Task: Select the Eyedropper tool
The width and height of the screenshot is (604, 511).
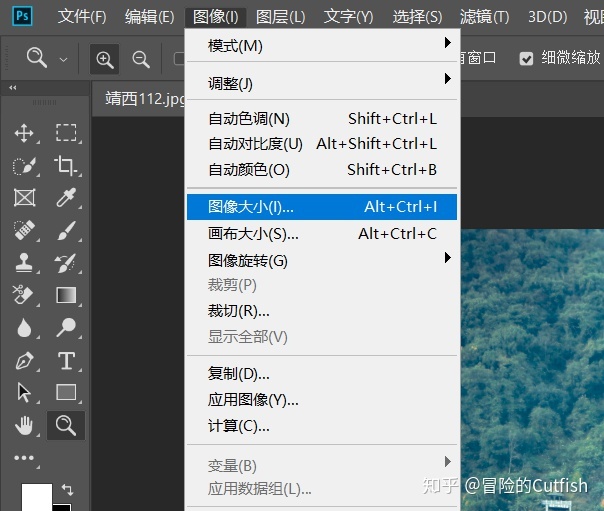Action: (66, 198)
